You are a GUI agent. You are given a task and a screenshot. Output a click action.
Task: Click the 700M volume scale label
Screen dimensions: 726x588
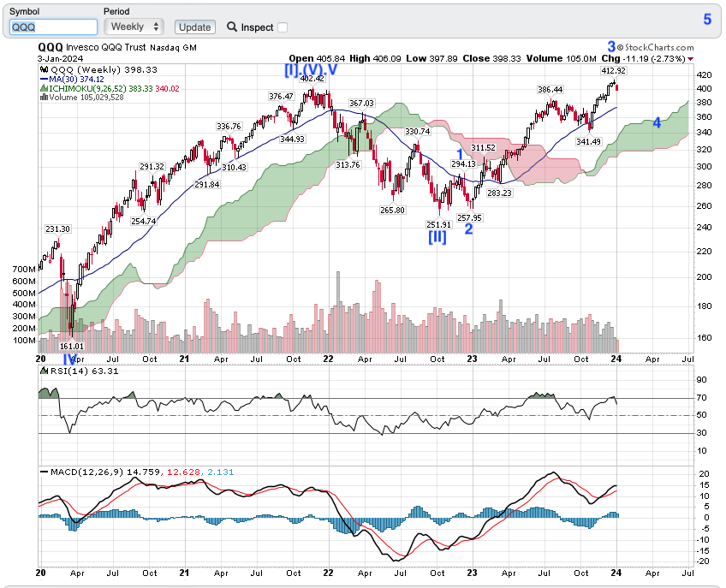coord(24,269)
